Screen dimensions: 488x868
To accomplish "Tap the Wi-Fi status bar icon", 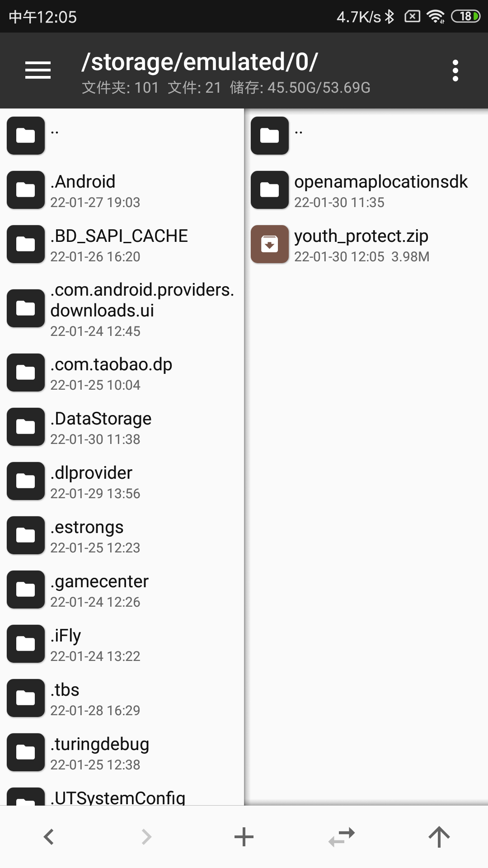I will (436, 17).
